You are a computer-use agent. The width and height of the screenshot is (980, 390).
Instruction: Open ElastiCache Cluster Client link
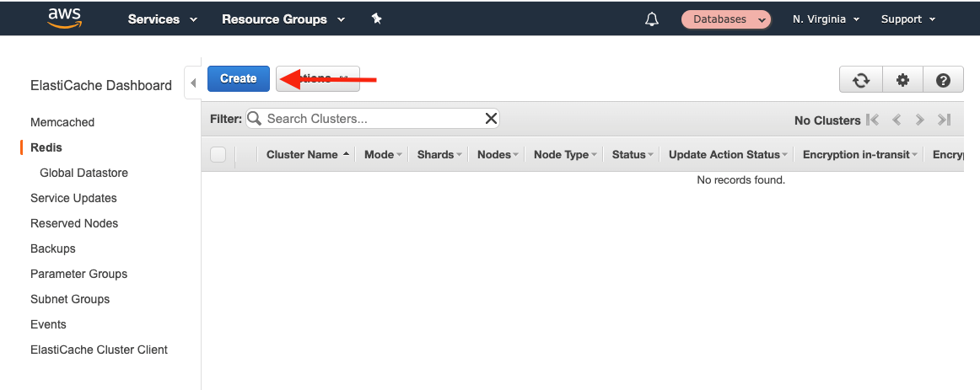click(99, 350)
